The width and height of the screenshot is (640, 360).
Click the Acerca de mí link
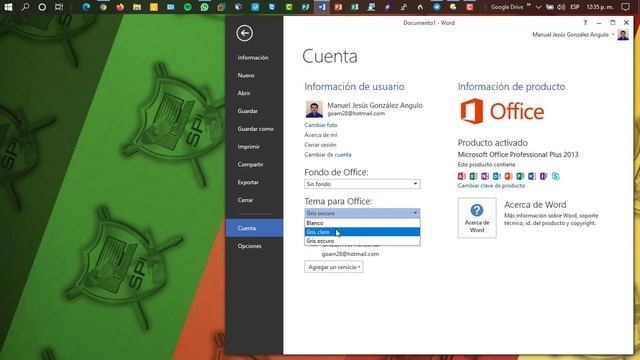321,135
